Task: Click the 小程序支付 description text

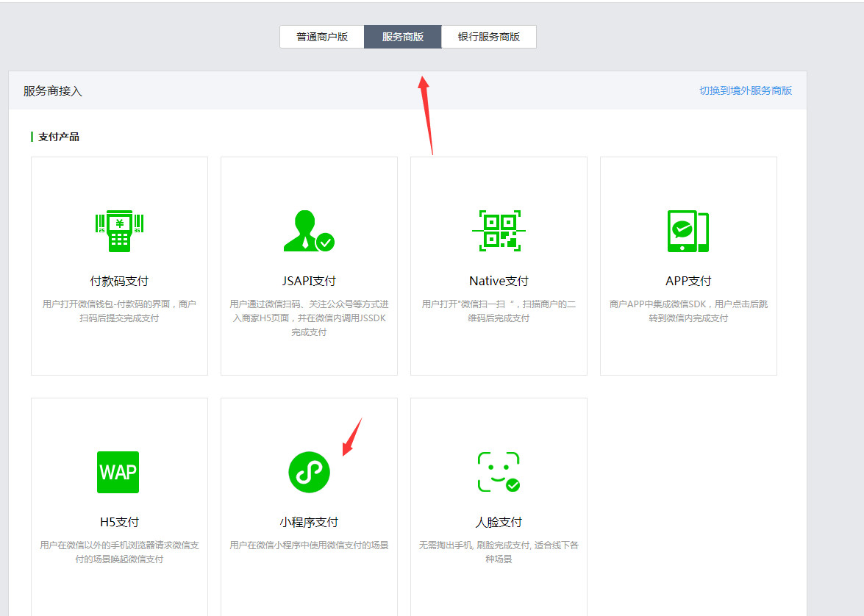Action: 309,545
